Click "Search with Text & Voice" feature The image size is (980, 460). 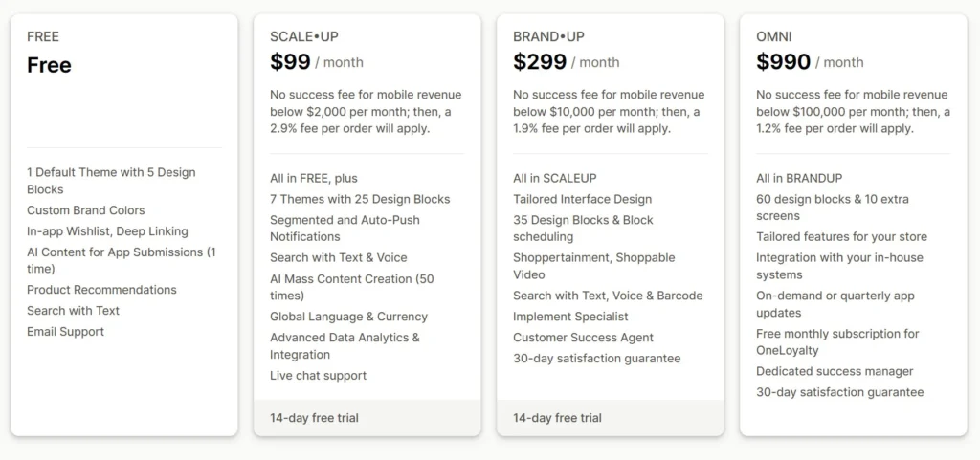[x=338, y=257]
